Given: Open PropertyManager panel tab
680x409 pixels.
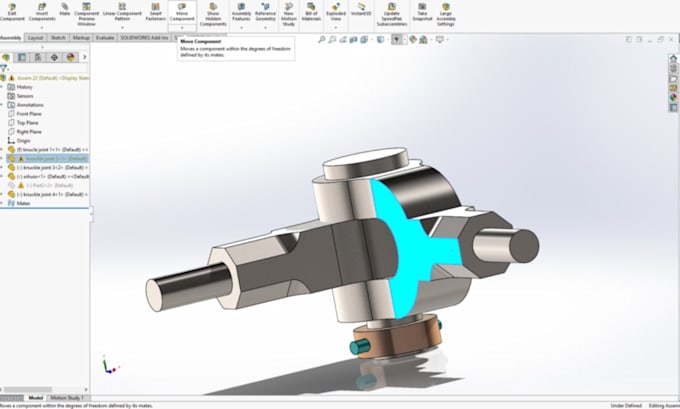Looking at the screenshot, I should (22, 57).
